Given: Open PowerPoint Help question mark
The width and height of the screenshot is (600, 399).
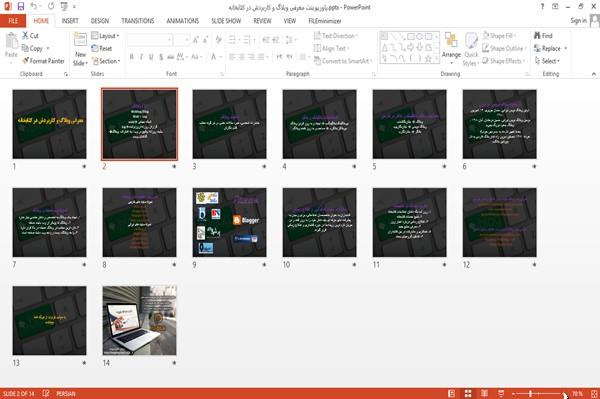Looking at the screenshot, I should pyautogui.click(x=542, y=7).
